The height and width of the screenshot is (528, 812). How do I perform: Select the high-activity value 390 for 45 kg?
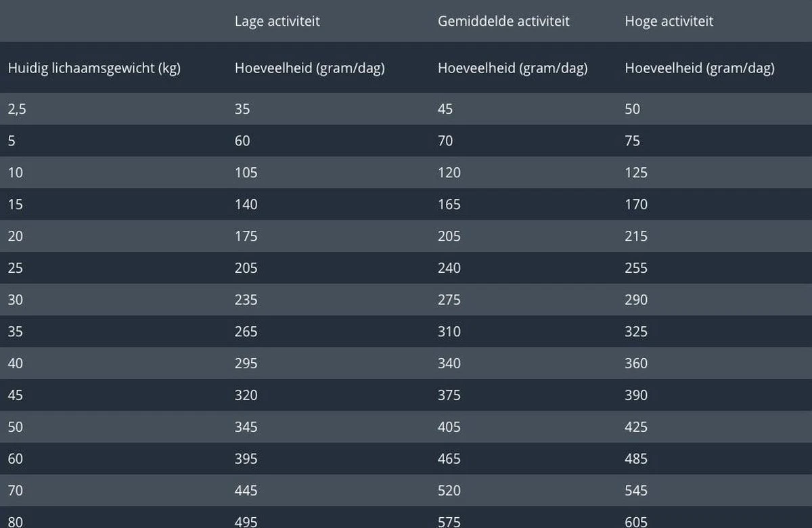(636, 395)
